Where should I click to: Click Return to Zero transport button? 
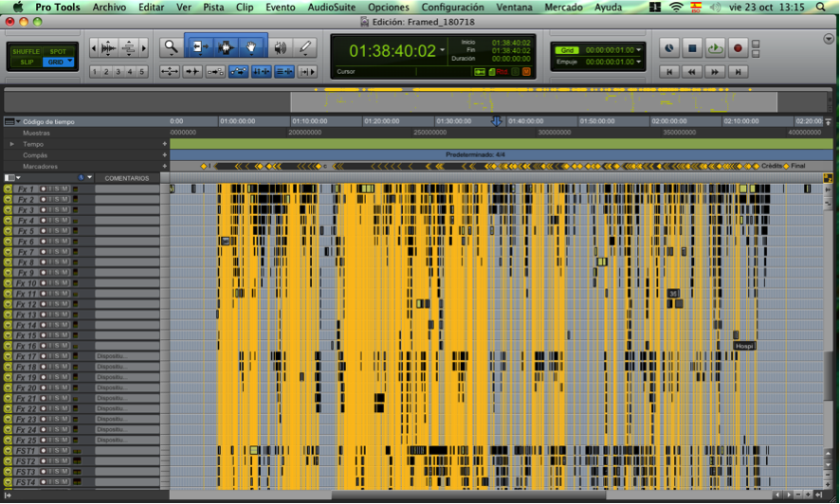669,71
